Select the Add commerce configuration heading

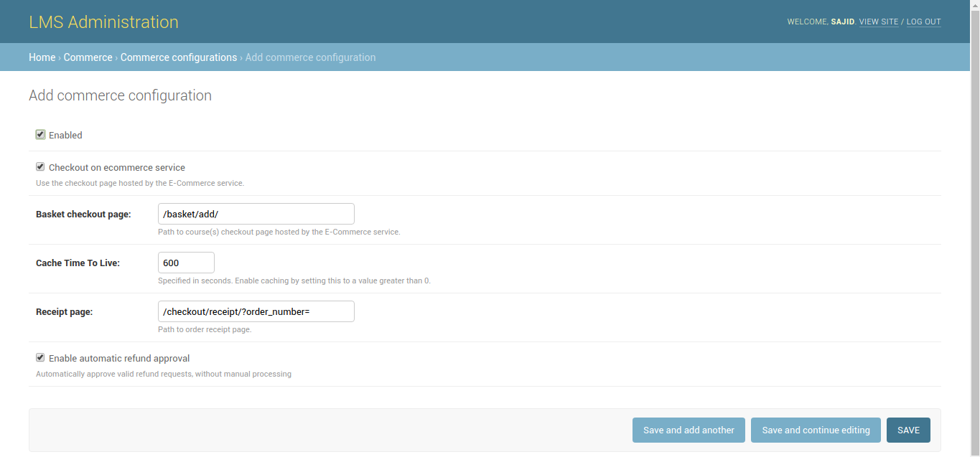click(120, 95)
